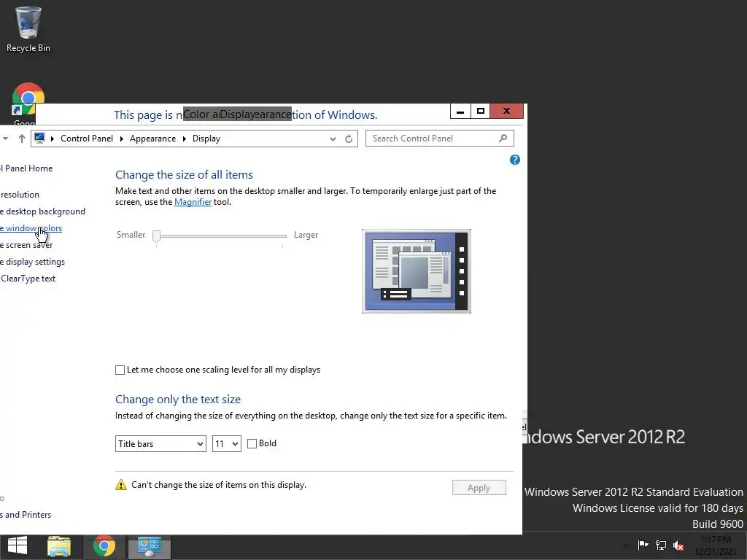Click the up arrow navigation button
This screenshot has width=747, height=560.
[x=21, y=139]
